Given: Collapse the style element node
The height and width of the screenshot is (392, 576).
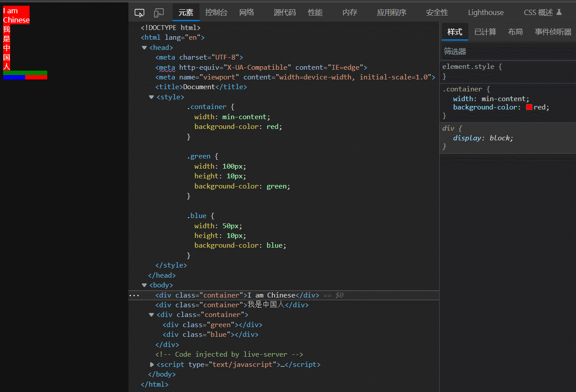Looking at the screenshot, I should 151,97.
